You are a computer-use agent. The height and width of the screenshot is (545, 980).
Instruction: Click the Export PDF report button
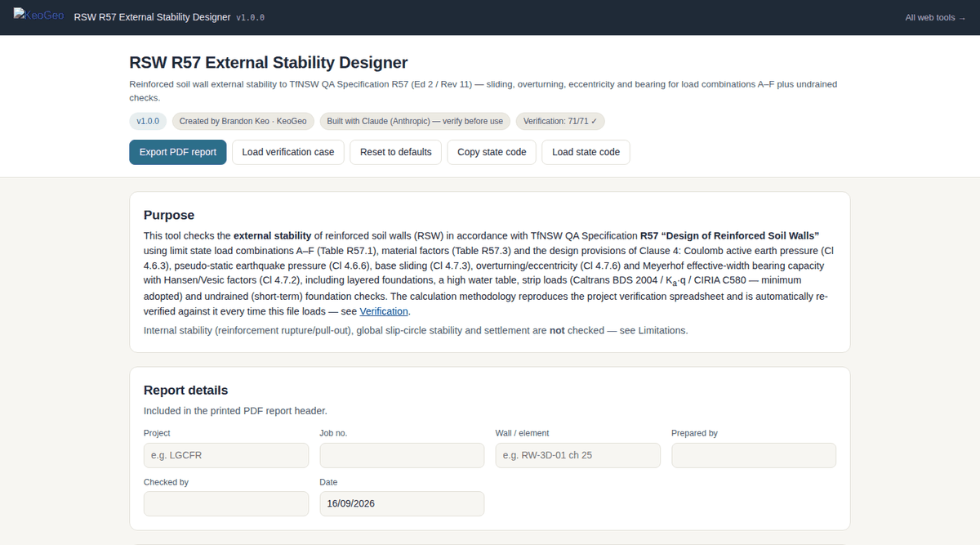[x=178, y=152]
